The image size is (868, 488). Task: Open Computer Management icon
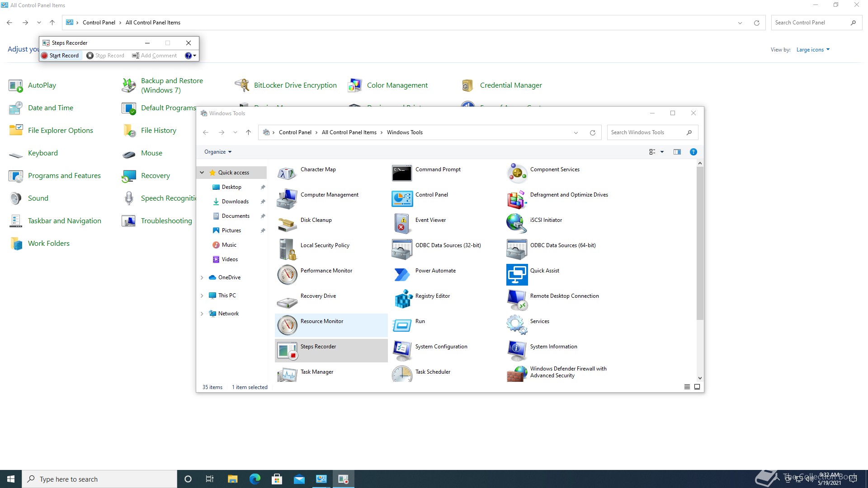point(287,198)
